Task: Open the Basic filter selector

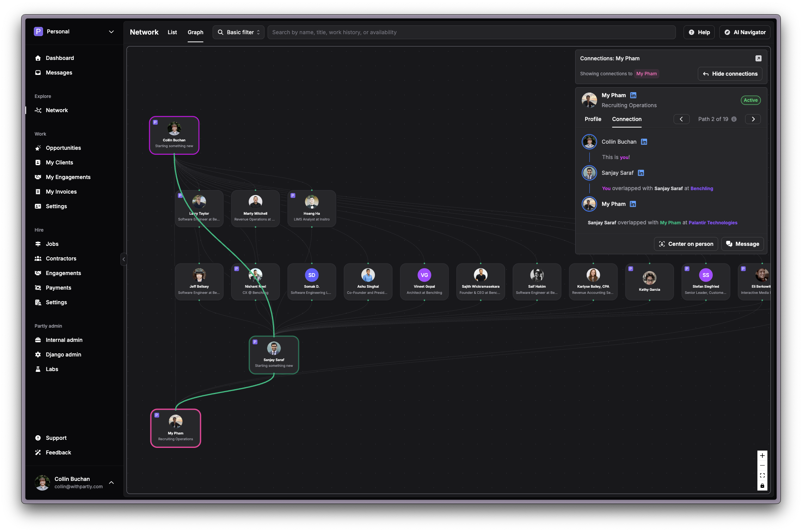Action: (238, 32)
